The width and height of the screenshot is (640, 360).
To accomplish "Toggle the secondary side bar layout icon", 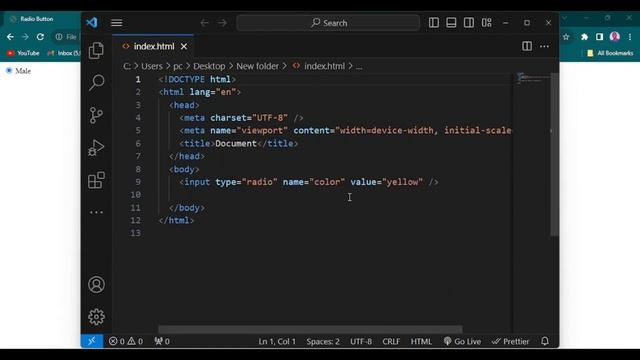I will pos(469,22).
